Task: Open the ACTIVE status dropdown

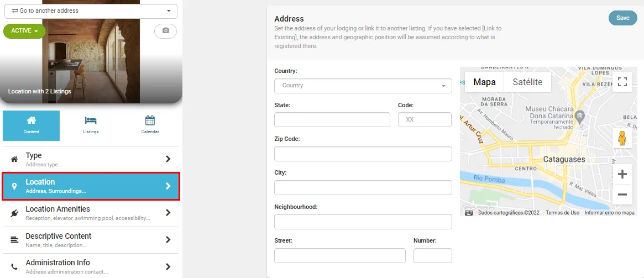Action: tap(24, 31)
